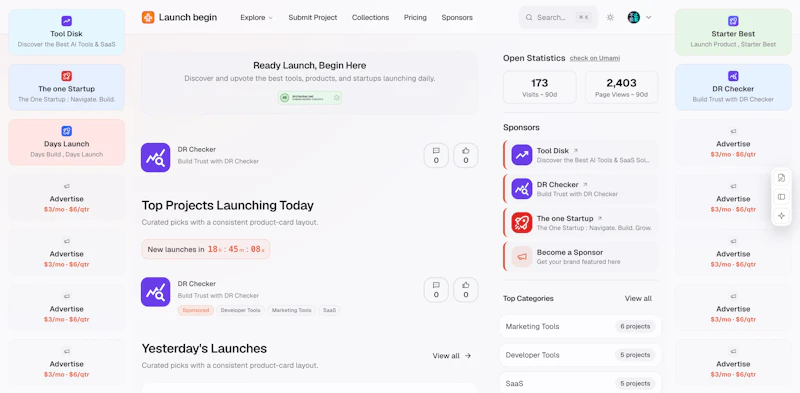800x393 pixels.
Task: Click the Tool Disk icon in the left ad card
Action: (x=66, y=21)
